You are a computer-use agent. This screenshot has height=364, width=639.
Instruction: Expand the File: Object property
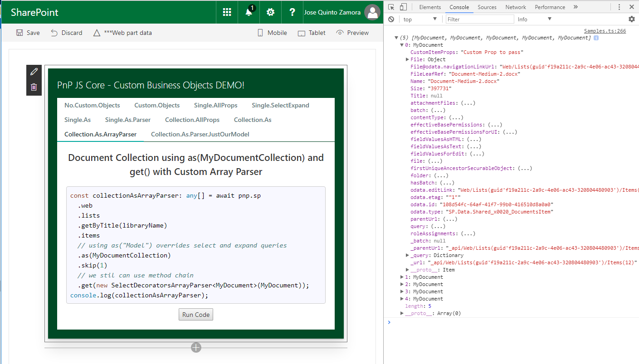click(x=407, y=59)
